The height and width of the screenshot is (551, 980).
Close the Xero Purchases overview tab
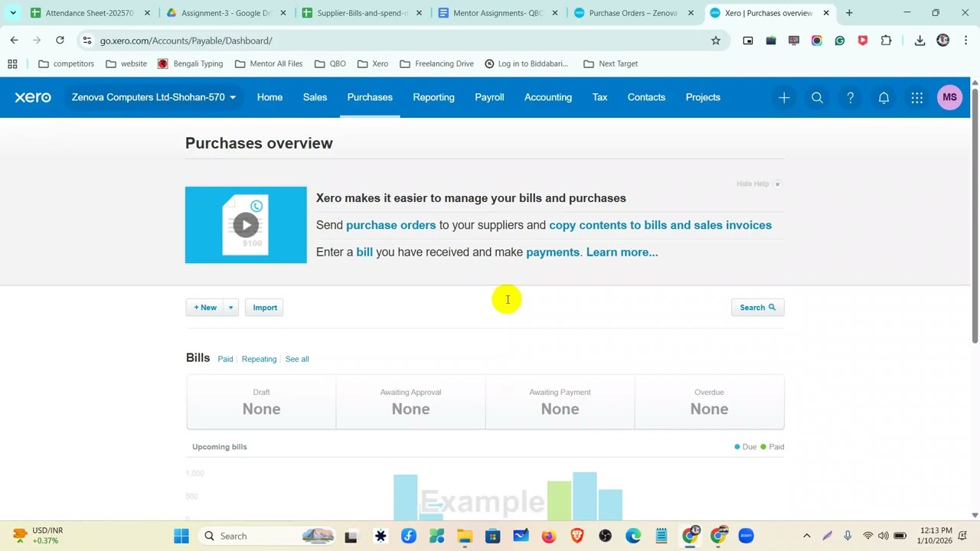pyautogui.click(x=826, y=13)
